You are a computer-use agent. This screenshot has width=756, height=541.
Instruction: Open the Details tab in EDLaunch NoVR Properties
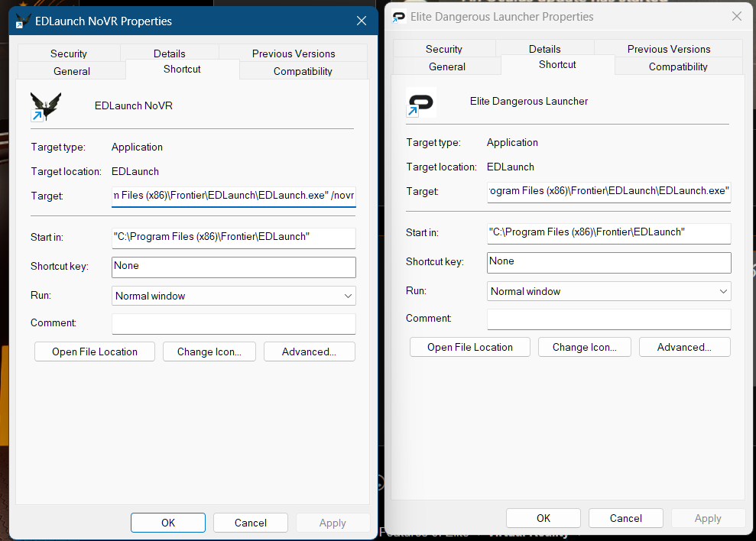(169, 53)
